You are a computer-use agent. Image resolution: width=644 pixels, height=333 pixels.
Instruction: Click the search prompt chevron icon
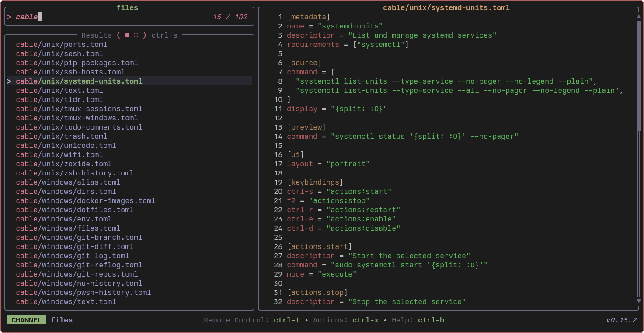coord(9,17)
